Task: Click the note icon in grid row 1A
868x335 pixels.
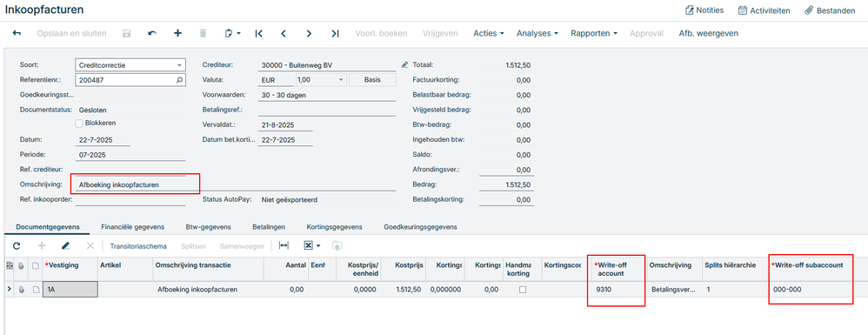Action: coord(35,290)
